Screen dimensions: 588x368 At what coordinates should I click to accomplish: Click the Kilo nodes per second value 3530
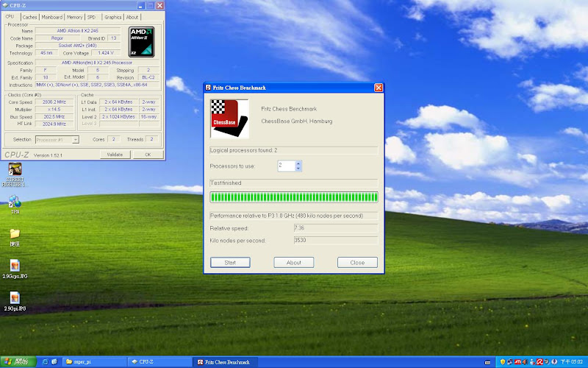[x=336, y=241]
